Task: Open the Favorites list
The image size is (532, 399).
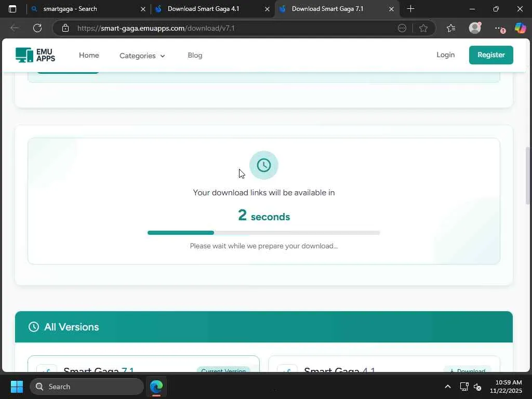Action: [451, 28]
